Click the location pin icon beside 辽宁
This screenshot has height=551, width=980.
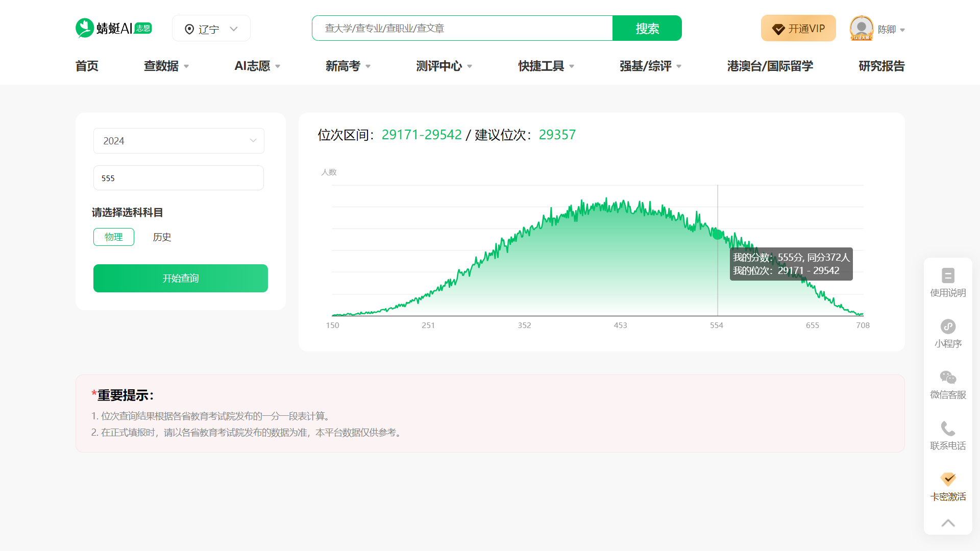[x=189, y=28]
